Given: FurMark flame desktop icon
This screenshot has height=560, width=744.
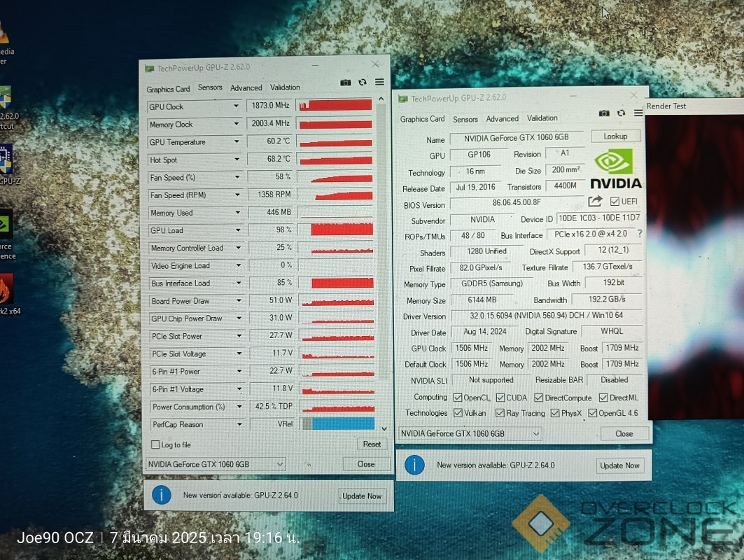Looking at the screenshot, I should [x=5, y=288].
